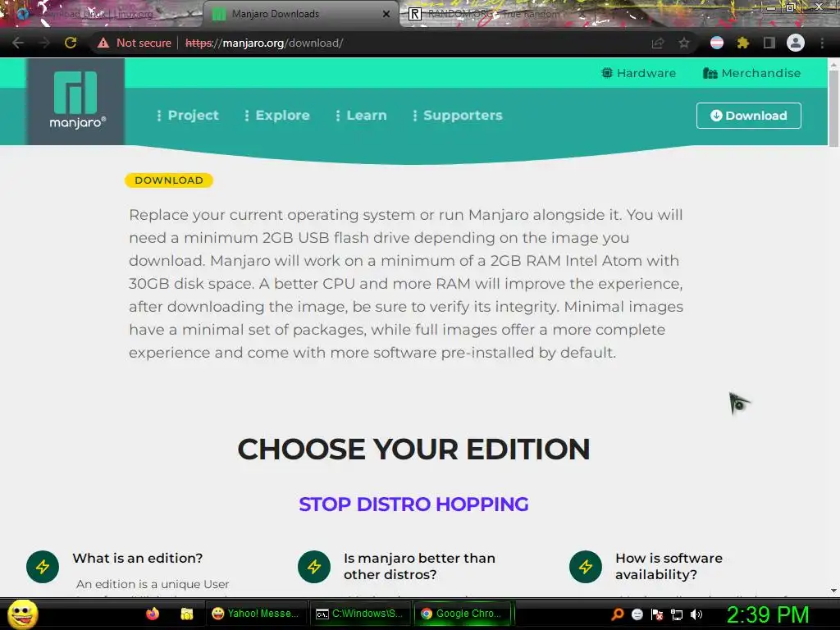840x630 pixels.
Task: Click the orange magnifier tray icon
Action: (x=617, y=614)
